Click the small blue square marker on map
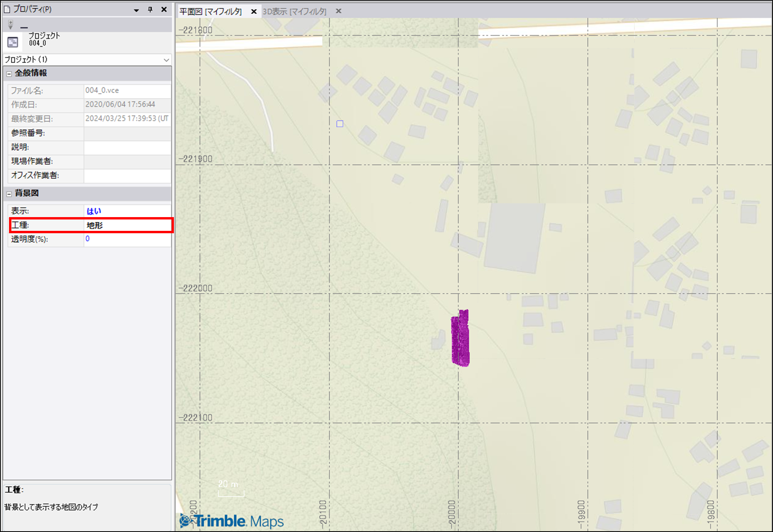Screen dimensions: 773x532 point(340,124)
